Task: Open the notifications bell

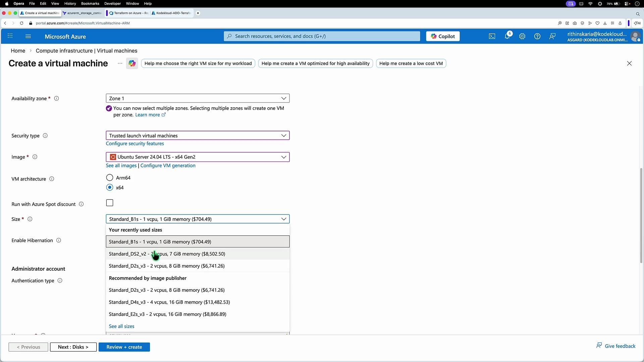Action: click(507, 36)
